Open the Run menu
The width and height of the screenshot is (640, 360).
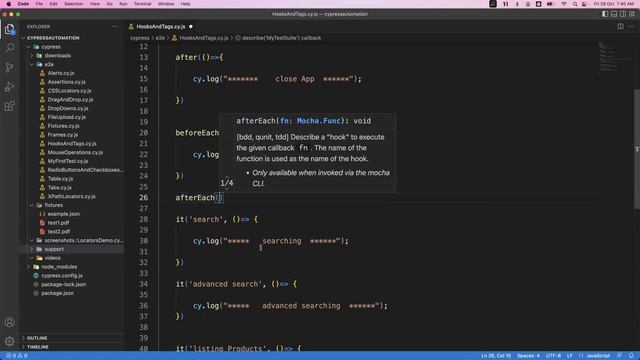pos(123,4)
